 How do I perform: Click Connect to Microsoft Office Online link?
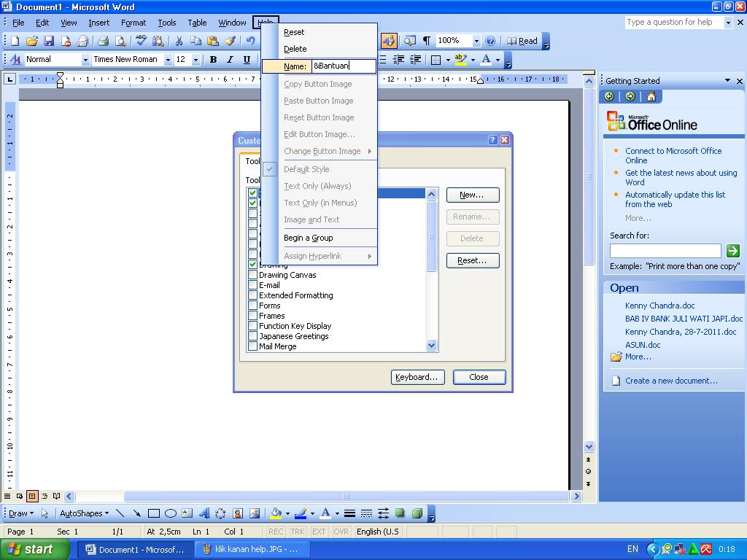point(673,155)
